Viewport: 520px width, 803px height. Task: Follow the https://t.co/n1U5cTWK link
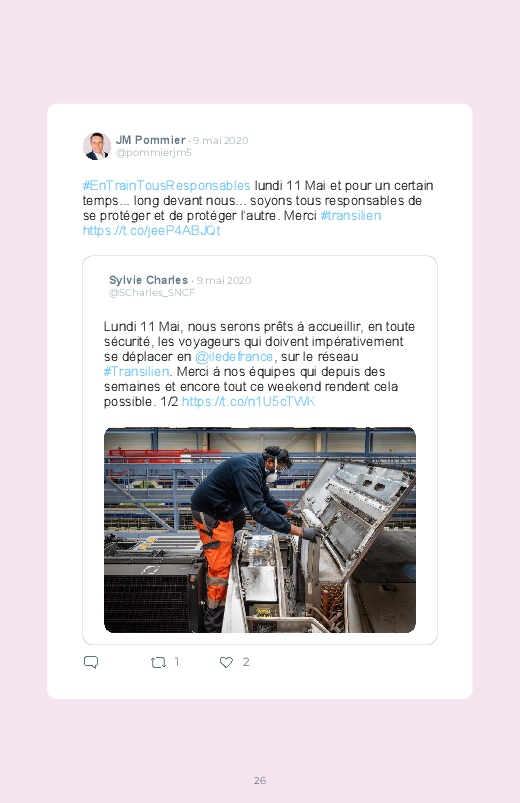(248, 402)
